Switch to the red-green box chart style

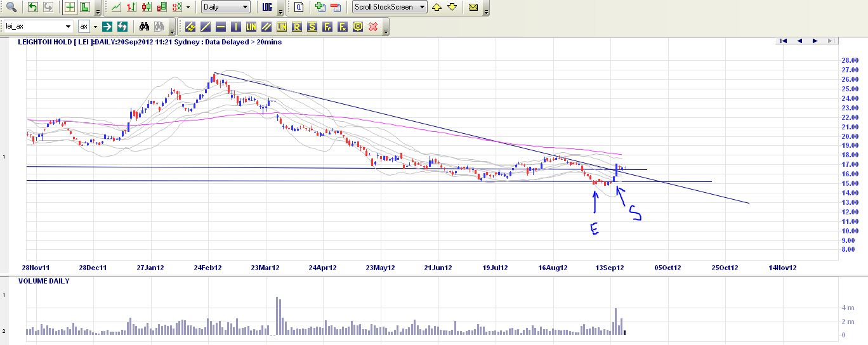tap(162, 7)
